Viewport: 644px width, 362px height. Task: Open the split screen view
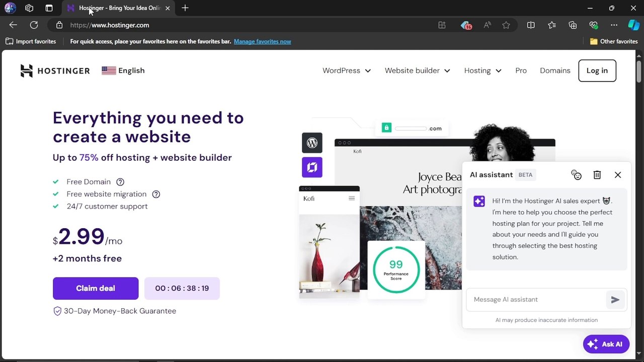(531, 25)
